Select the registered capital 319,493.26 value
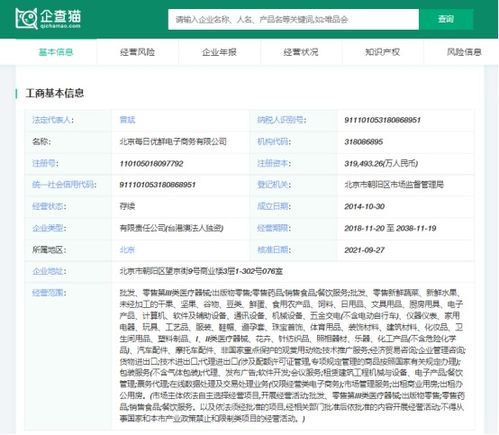The image size is (499, 435). (x=381, y=163)
